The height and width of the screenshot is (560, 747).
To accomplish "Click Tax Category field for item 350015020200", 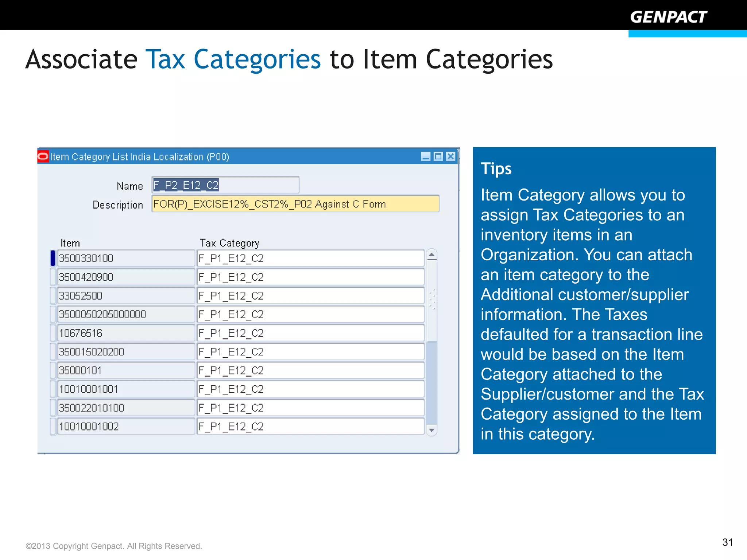I will [x=311, y=352].
